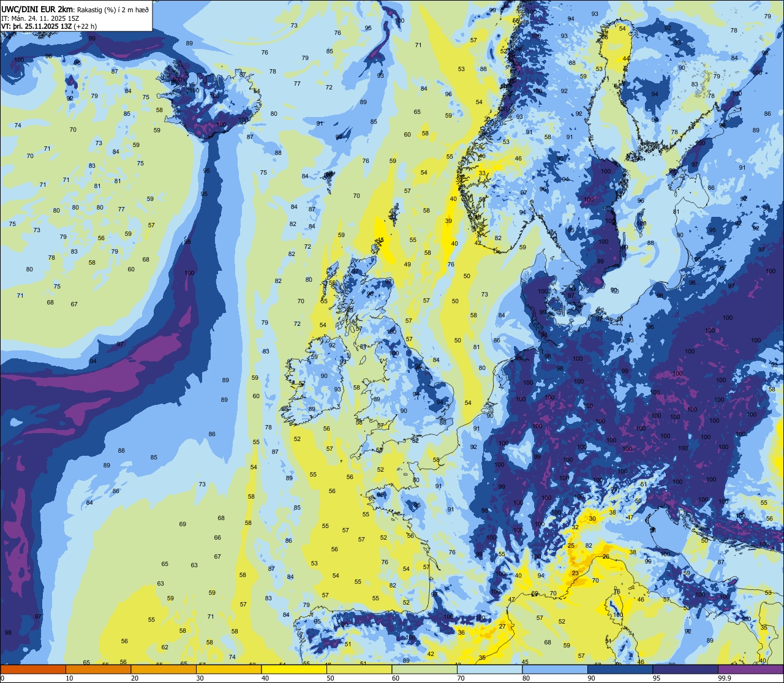This screenshot has height=683, width=784.
Task: Click the VT: þri. 25.11.2025 13Z line
Action: (x=37, y=26)
